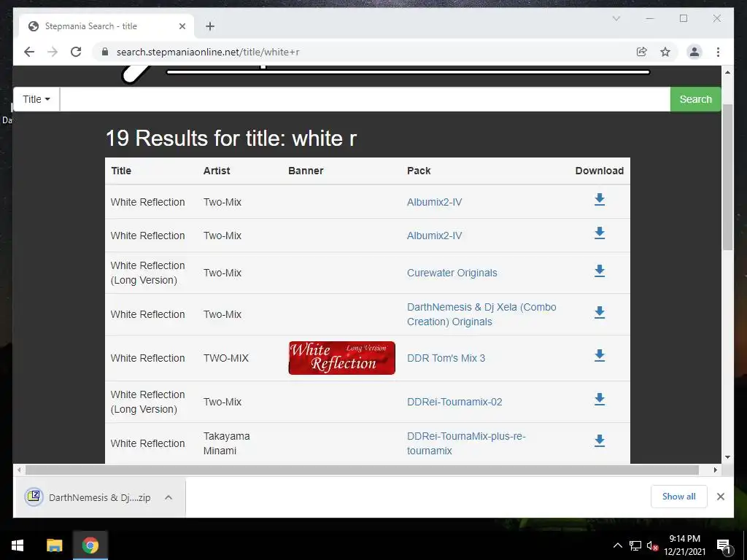Download the DarthNemesis & Dj Xela row
This screenshot has height=560, width=747.
tap(600, 312)
